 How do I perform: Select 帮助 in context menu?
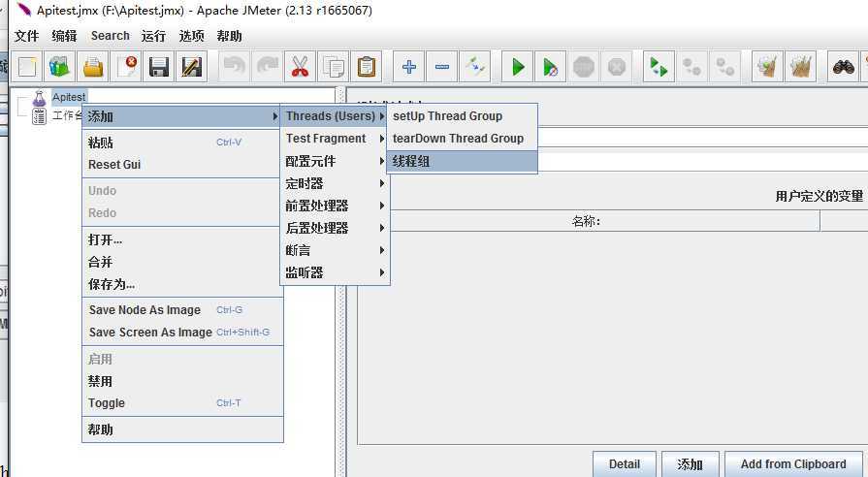click(182, 429)
